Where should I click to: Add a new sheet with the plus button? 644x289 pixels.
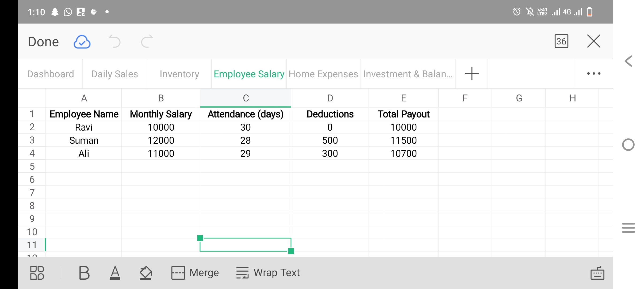tap(471, 73)
